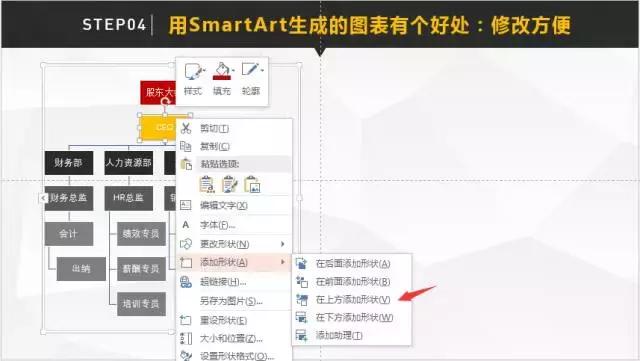
Task: Select highlighted 添加形状(A) menu item
Action: coord(235,263)
